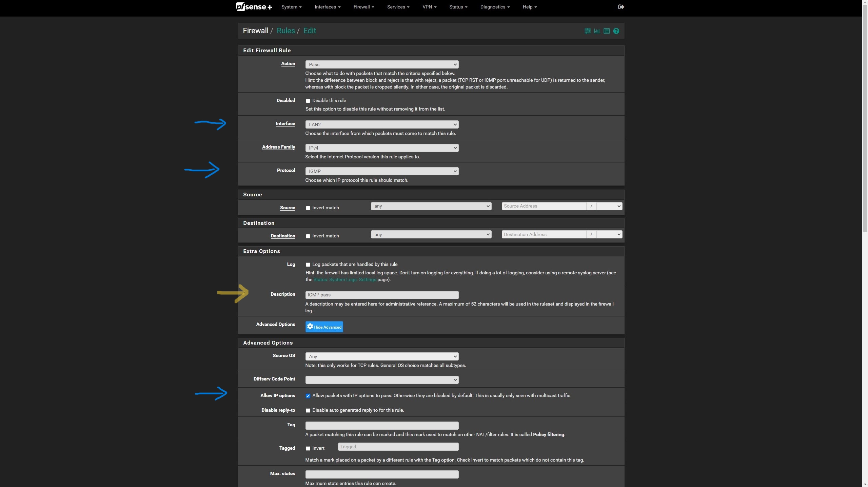Click the green help question mark icon
Image resolution: width=868 pixels, height=487 pixels.
(616, 31)
